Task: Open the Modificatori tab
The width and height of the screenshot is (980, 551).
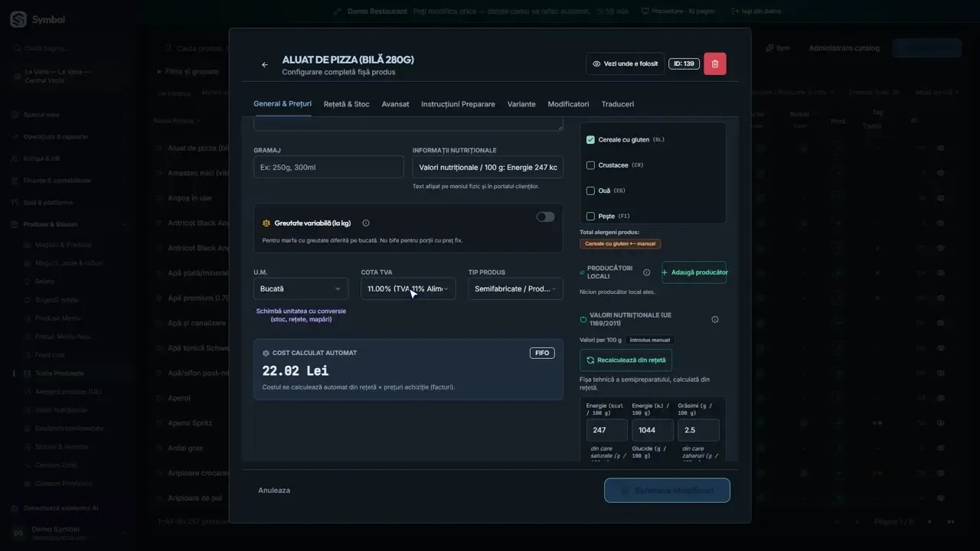Action: click(568, 104)
